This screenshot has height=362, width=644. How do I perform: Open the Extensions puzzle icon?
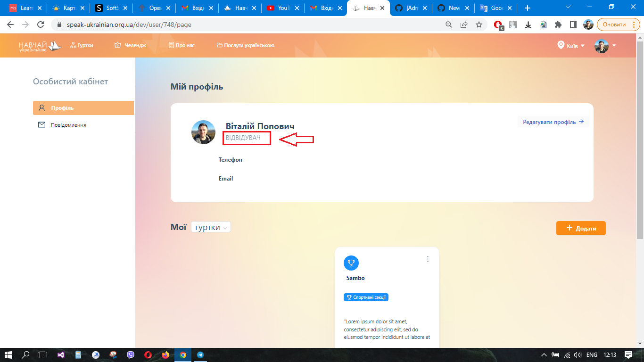(x=558, y=25)
